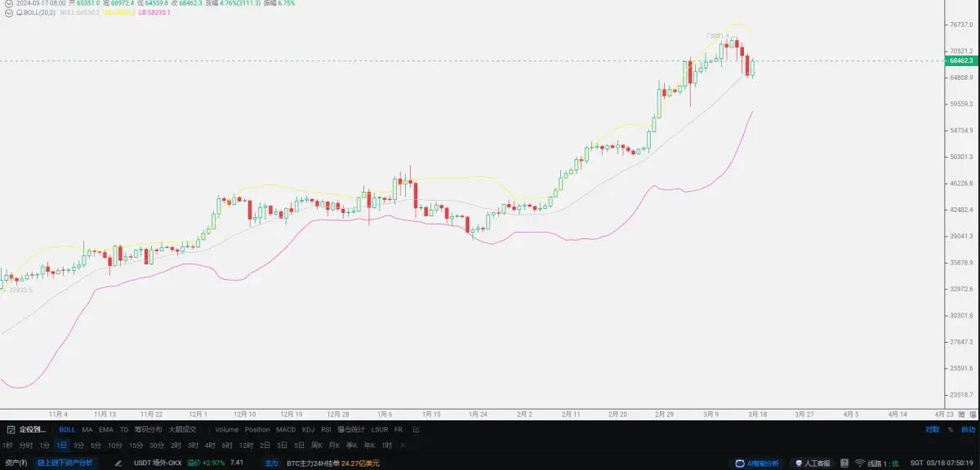Switch to 分时 timeframe
980x470 pixels.
point(26,446)
